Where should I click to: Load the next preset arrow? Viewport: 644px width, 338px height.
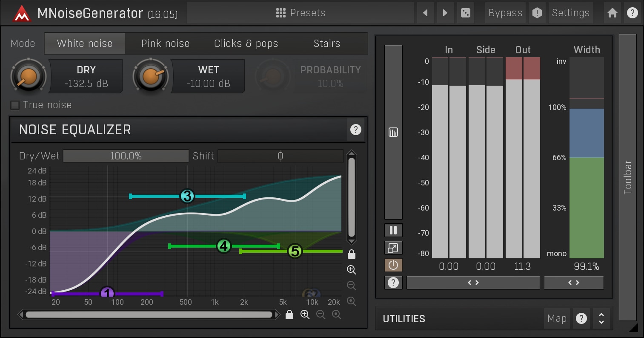[445, 13]
